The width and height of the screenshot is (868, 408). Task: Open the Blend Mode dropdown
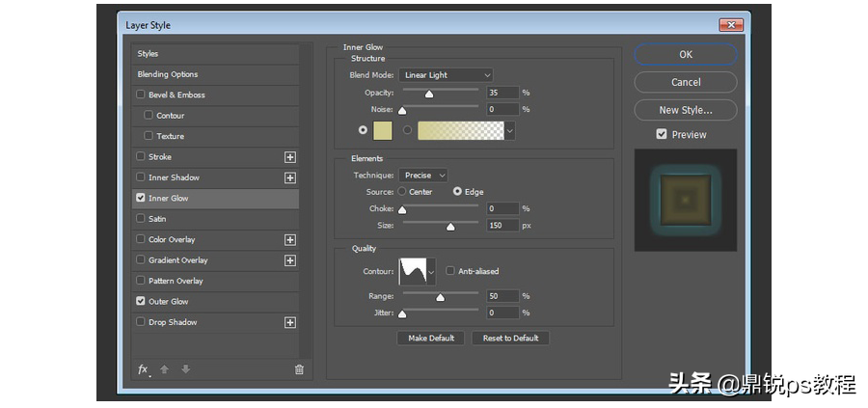pos(446,74)
